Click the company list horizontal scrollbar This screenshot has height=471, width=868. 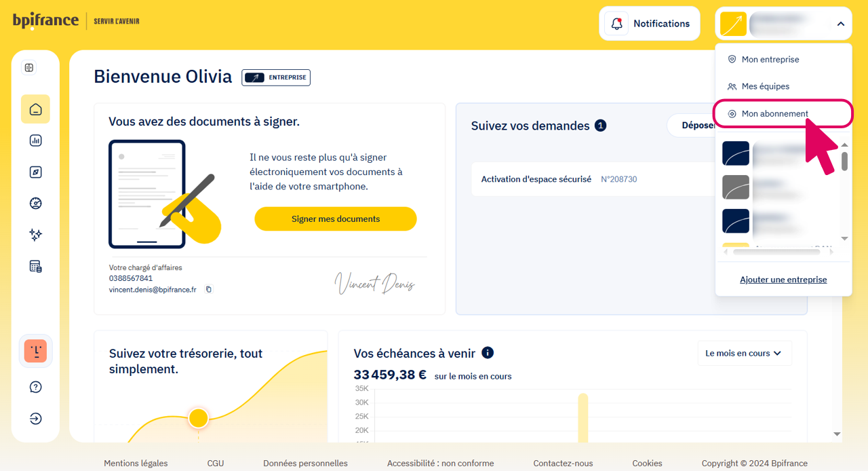point(776,252)
